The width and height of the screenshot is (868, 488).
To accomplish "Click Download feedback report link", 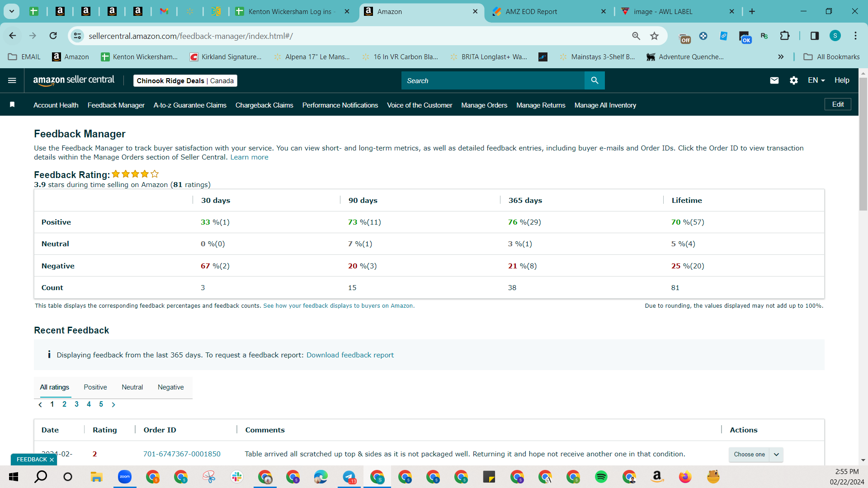I will (x=350, y=355).
